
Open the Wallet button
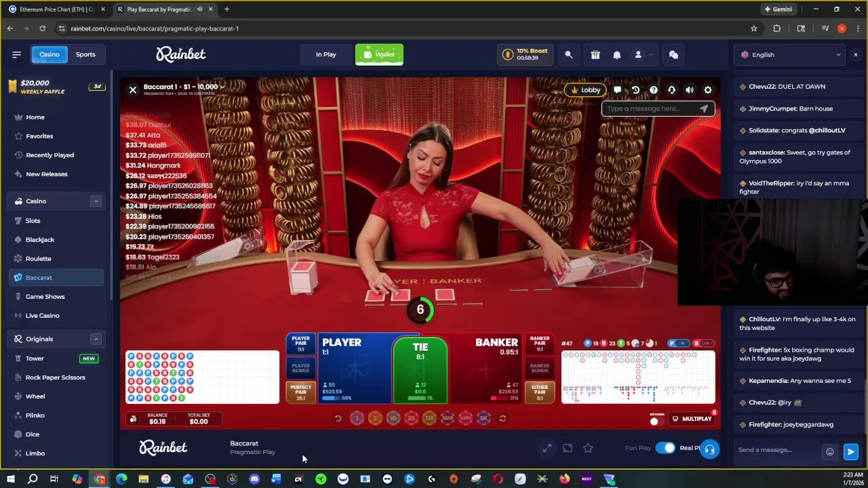(379, 54)
